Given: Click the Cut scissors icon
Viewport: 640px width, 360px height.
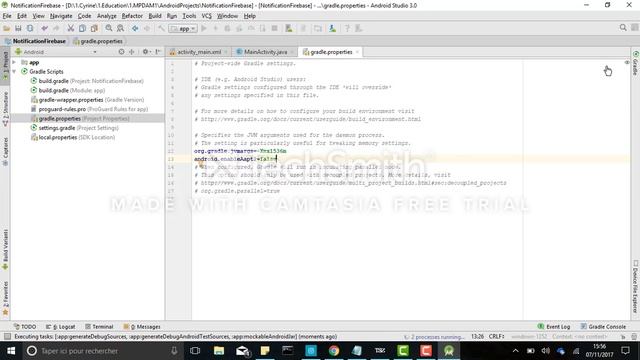Looking at the screenshot, I should pos(71,28).
